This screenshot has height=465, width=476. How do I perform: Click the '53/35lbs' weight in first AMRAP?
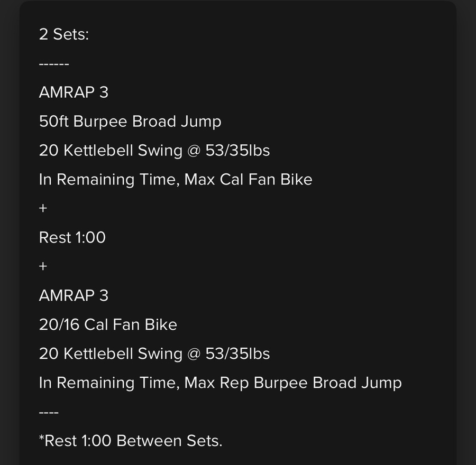[237, 151]
